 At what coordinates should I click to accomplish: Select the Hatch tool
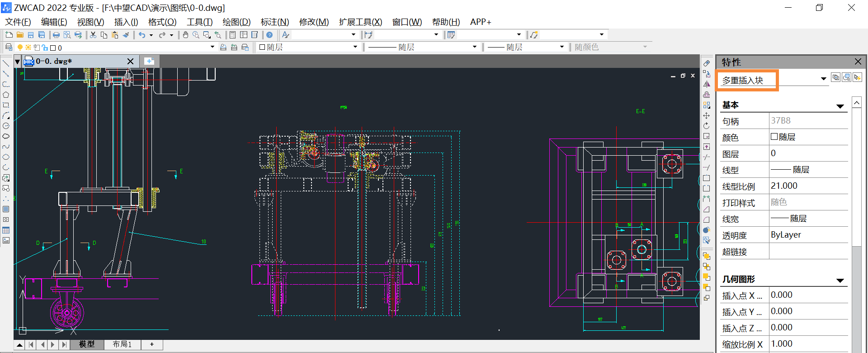pyautogui.click(x=6, y=209)
